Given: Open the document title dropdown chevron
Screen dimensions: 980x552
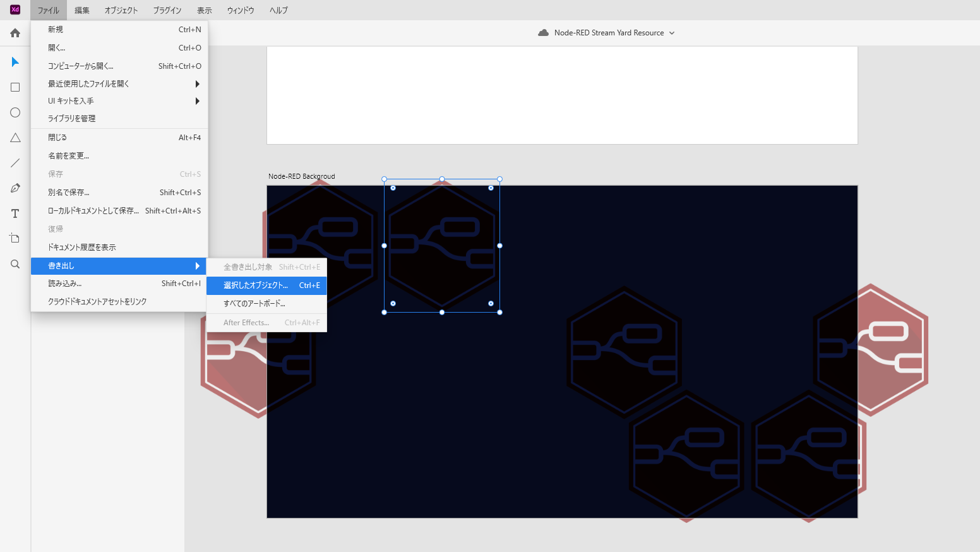Looking at the screenshot, I should 672,33.
